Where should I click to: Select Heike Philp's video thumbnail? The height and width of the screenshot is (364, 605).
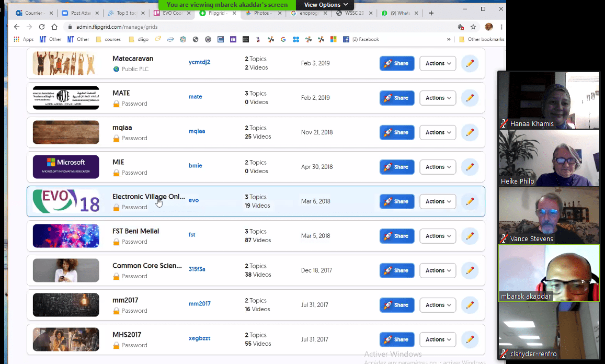tap(549, 158)
